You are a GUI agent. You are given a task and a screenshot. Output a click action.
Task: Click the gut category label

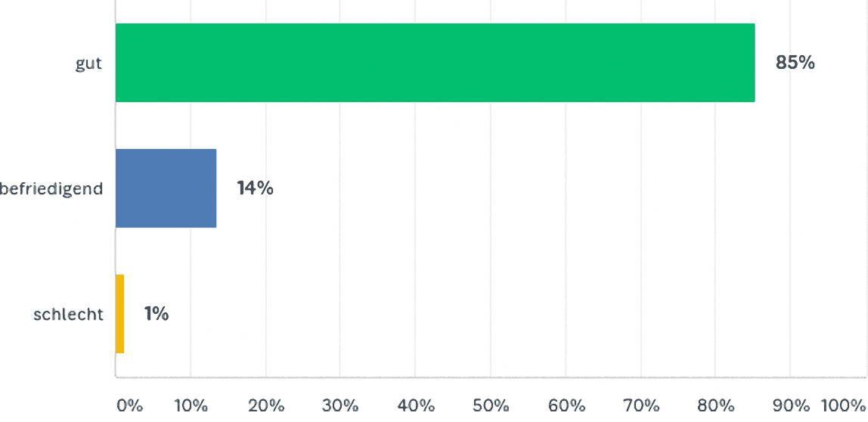[89, 64]
